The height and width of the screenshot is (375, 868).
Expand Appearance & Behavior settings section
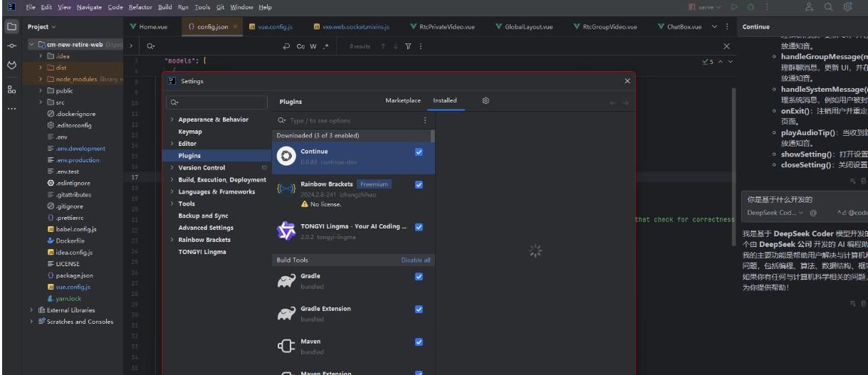tap(172, 120)
